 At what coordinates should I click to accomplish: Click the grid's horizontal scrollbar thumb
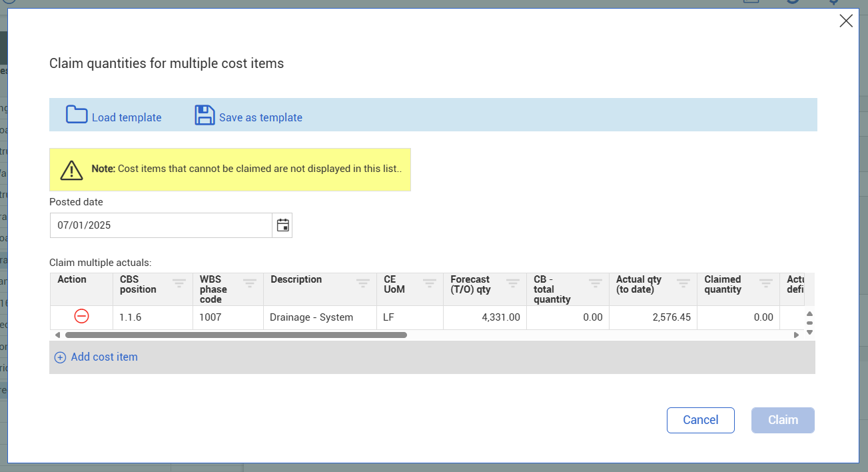click(236, 335)
